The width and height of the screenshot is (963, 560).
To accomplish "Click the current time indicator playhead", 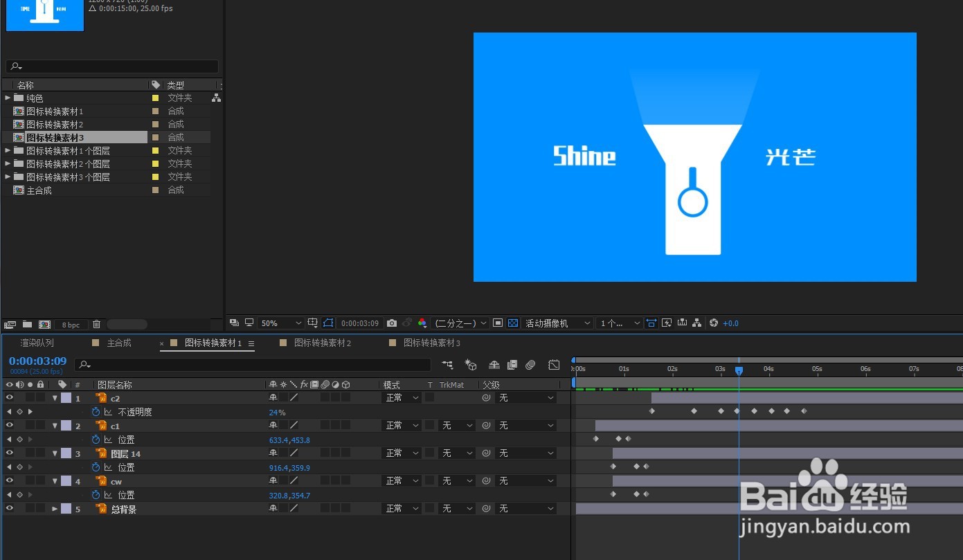I will 739,371.
